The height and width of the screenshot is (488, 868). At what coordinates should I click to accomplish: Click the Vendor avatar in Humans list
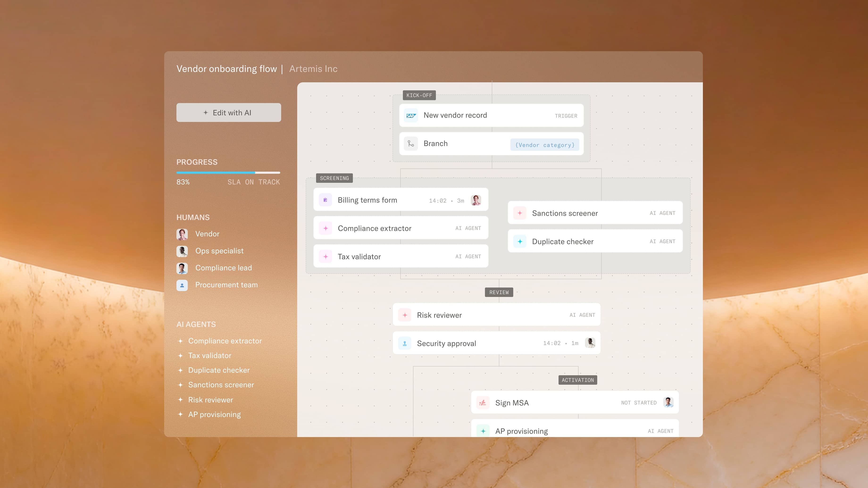click(x=182, y=234)
